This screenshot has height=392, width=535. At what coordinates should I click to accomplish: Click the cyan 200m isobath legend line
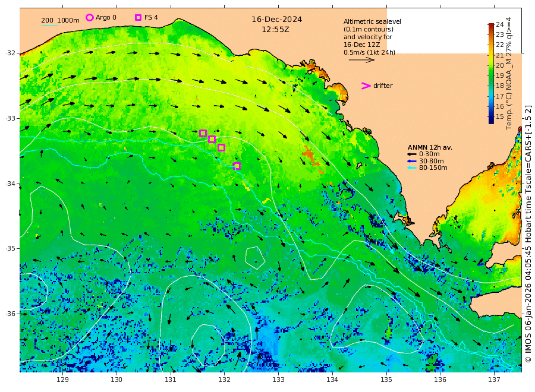point(49,25)
